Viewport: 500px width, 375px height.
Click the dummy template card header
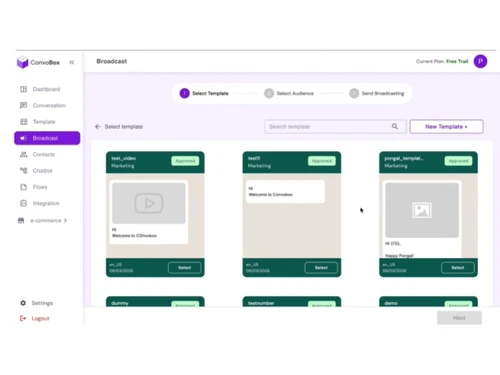[155, 302]
